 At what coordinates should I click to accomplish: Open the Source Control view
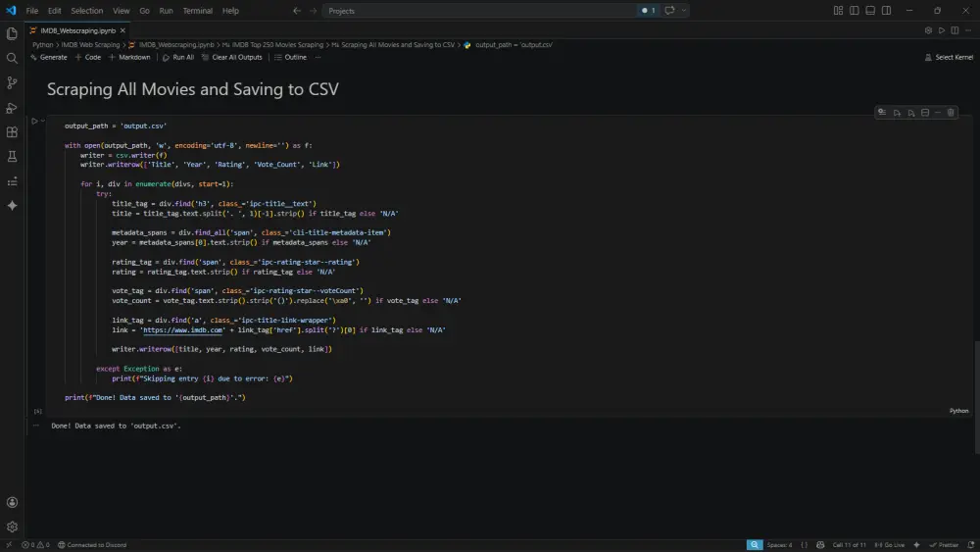[12, 82]
